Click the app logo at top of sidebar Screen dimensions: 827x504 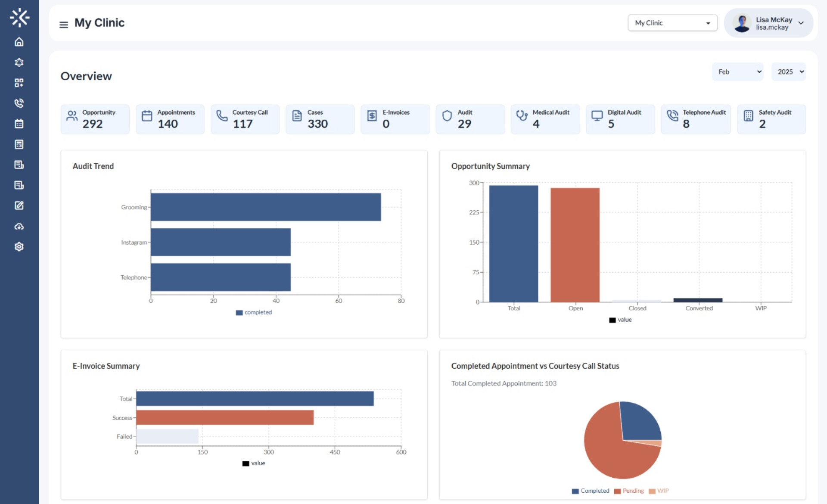[x=19, y=17]
